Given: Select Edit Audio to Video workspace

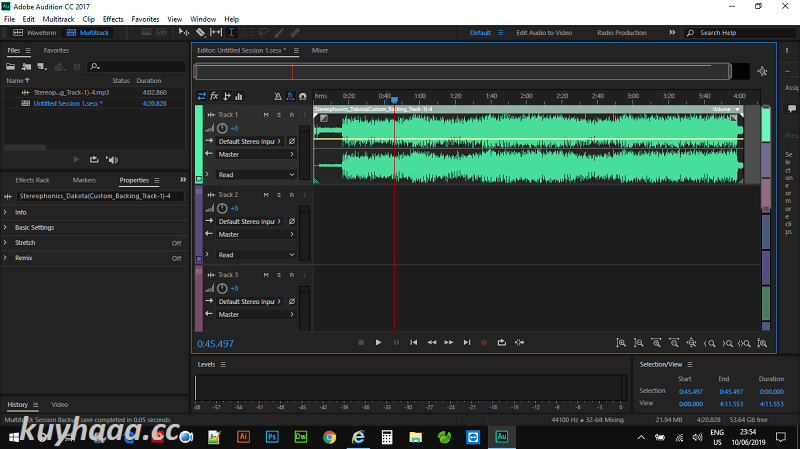Looking at the screenshot, I should [544, 32].
